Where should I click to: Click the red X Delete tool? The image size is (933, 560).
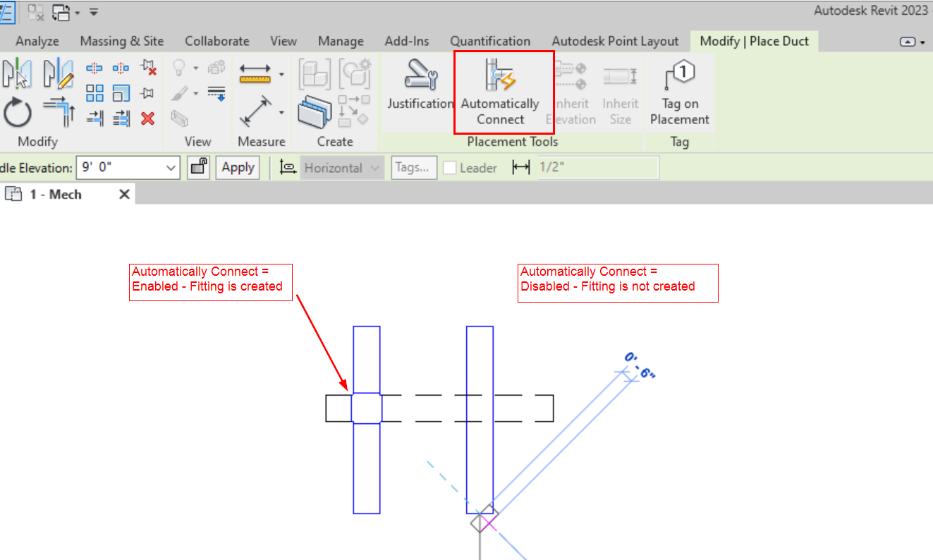[x=147, y=118]
